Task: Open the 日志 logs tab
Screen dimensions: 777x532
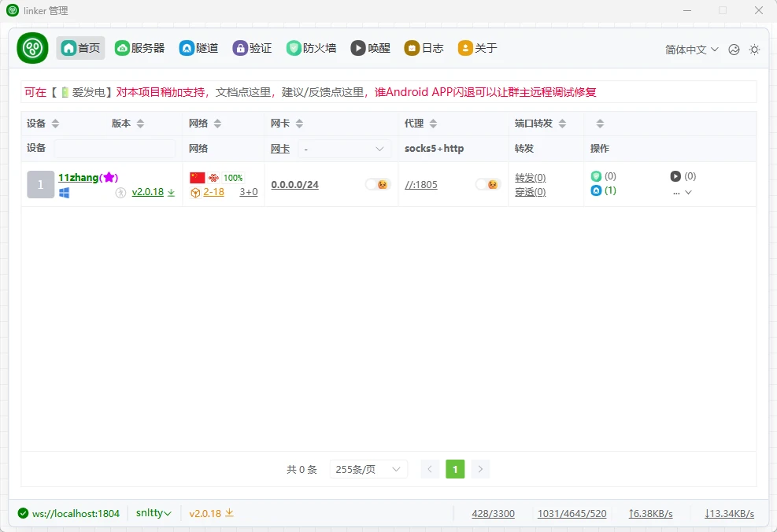Action: [x=424, y=48]
